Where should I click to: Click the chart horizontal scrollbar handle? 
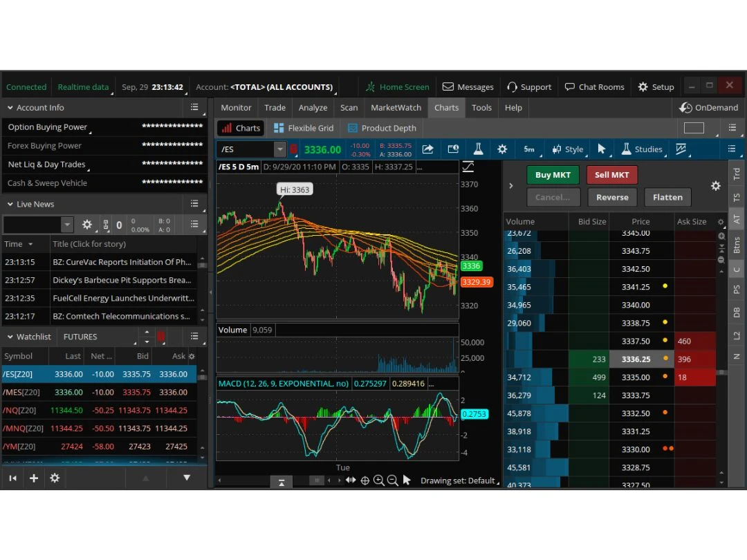click(x=316, y=480)
